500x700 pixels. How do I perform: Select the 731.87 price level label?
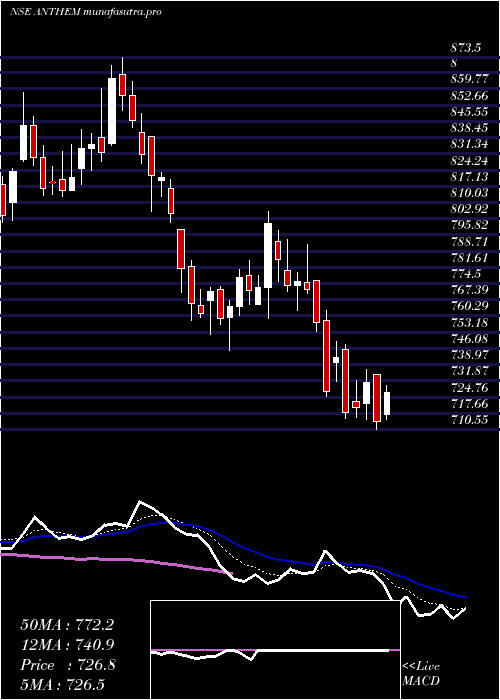point(469,371)
